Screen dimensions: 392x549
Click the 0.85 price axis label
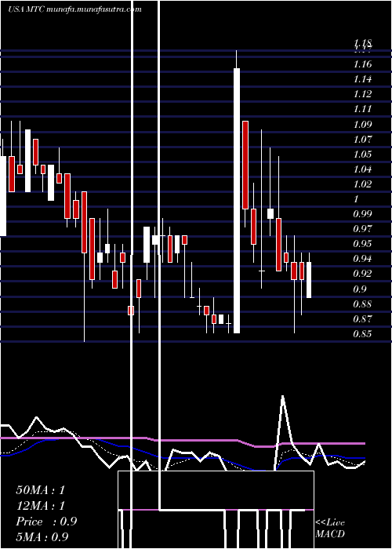click(x=362, y=334)
